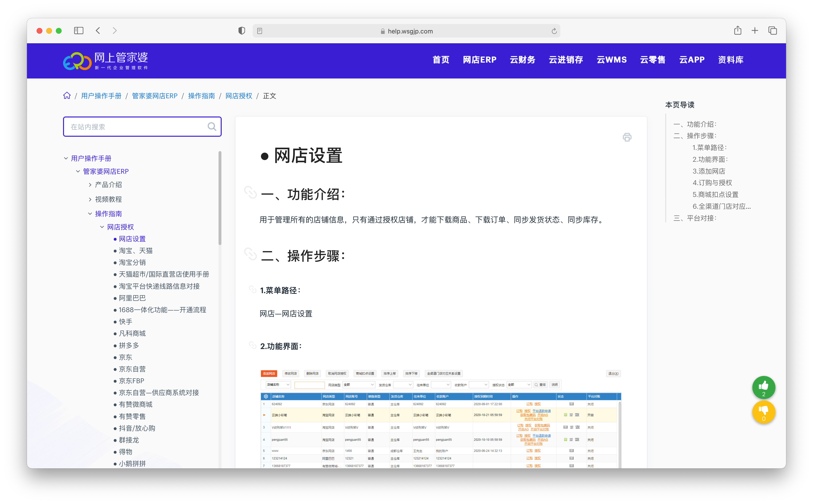Click the thumbs-up like button

tap(763, 387)
